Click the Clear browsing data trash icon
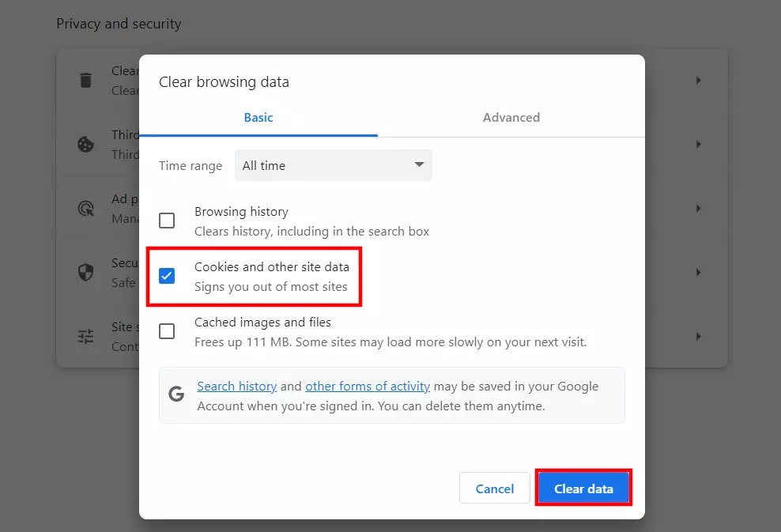 [x=85, y=80]
